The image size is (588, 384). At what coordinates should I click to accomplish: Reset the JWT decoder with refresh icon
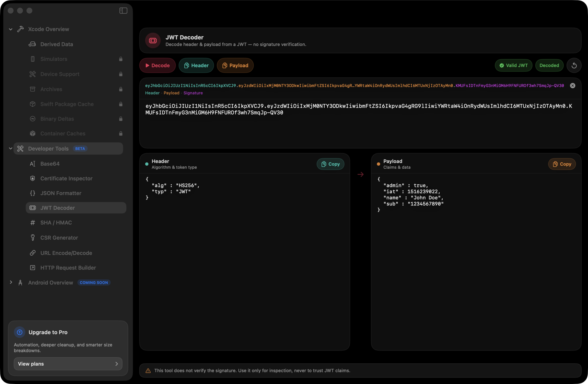[574, 65]
